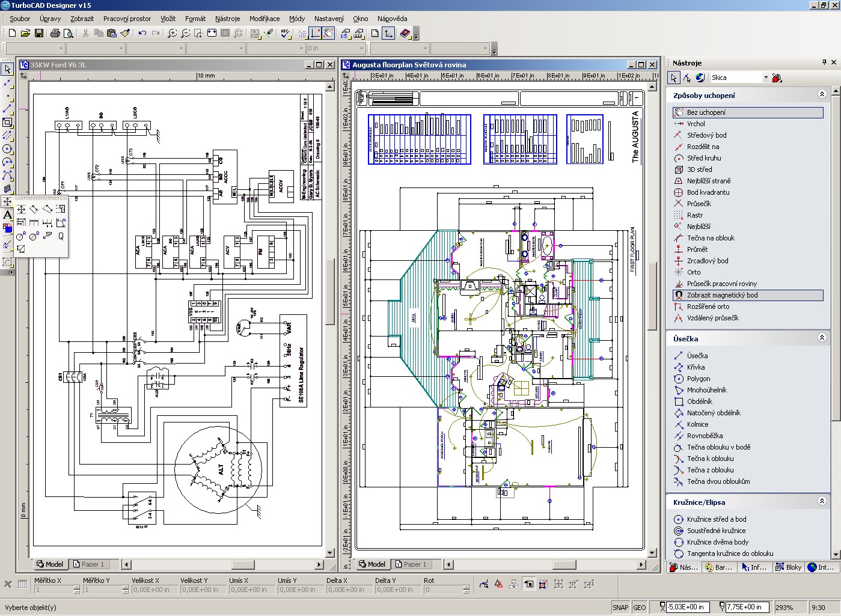Click the Zoom extents icon

click(x=212, y=33)
